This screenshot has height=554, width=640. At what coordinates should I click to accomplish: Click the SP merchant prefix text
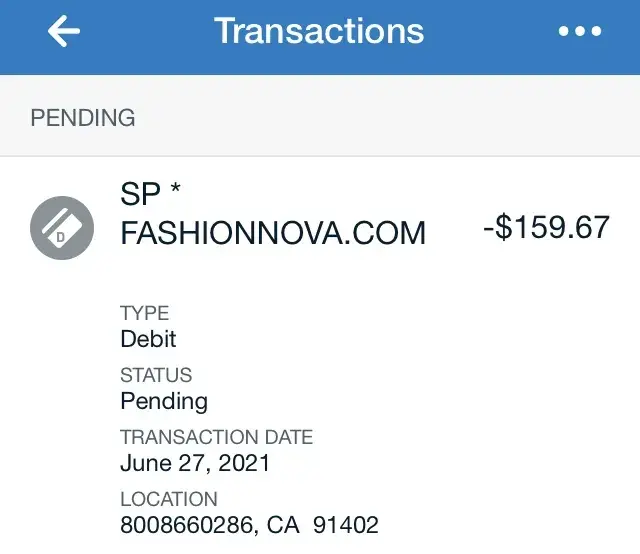[x=140, y=194]
